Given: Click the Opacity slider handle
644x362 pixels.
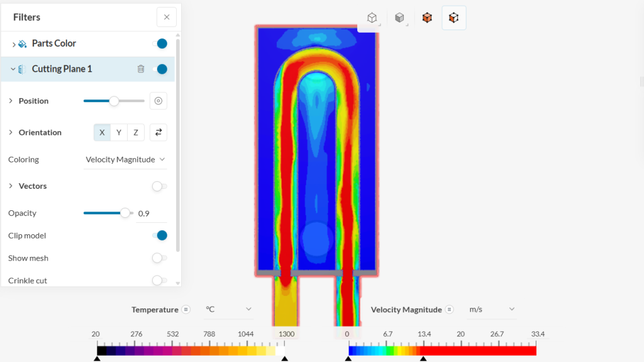Looking at the screenshot, I should pyautogui.click(x=125, y=213).
